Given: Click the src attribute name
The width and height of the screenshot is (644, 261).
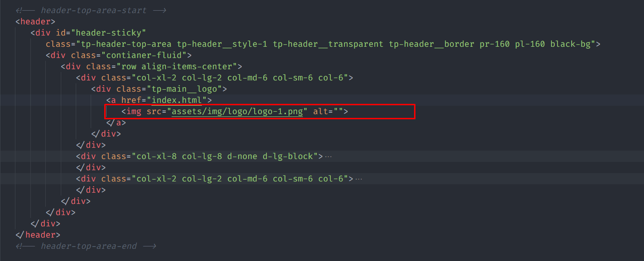Looking at the screenshot, I should tap(154, 111).
